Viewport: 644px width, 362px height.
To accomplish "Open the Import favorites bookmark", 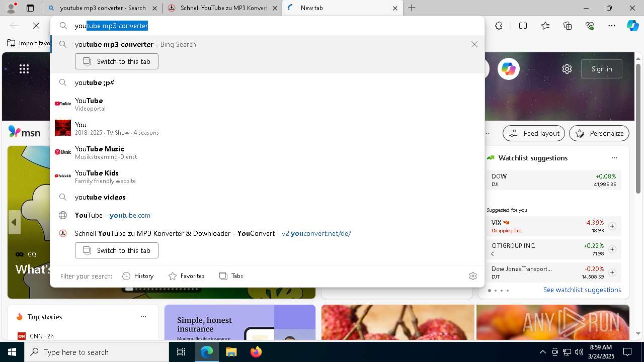I will pos(29,43).
